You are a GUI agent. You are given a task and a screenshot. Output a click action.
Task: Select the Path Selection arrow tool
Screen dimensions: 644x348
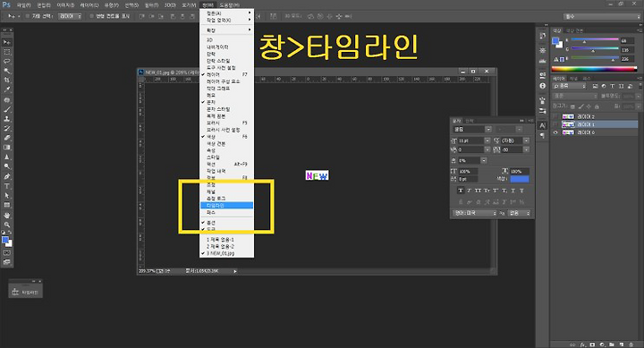[x=7, y=196]
